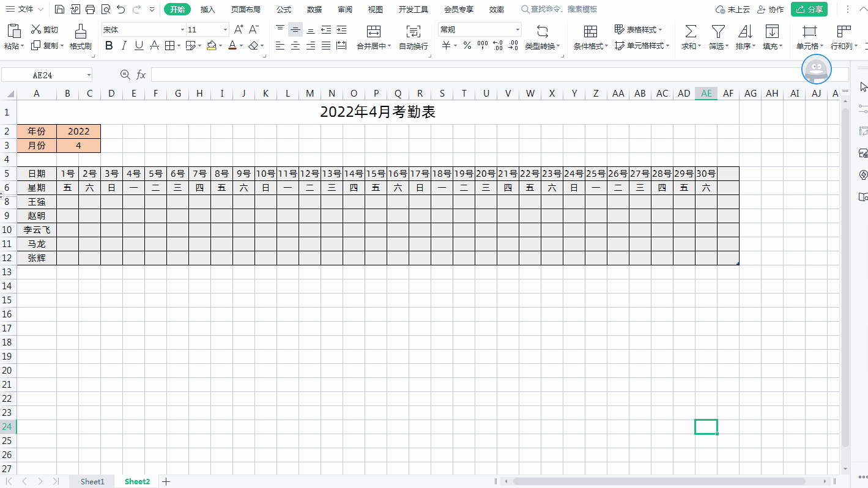Align text right
Screen dimensions: 868x488
[x=311, y=45]
